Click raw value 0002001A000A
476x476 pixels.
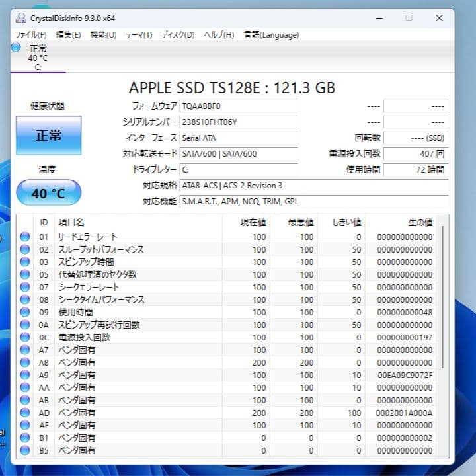(404, 413)
